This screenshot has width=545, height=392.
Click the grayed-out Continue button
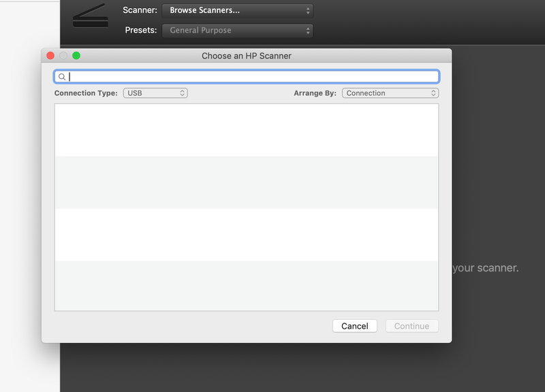pos(412,326)
